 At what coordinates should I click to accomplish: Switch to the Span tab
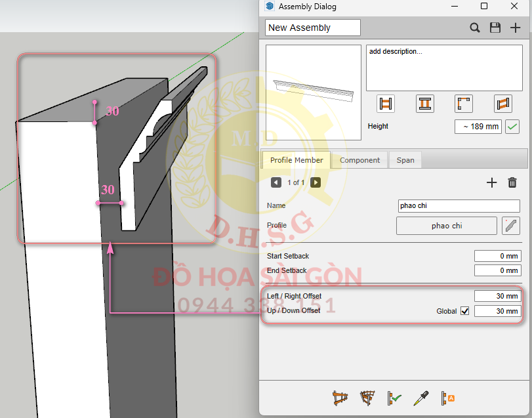coord(405,160)
